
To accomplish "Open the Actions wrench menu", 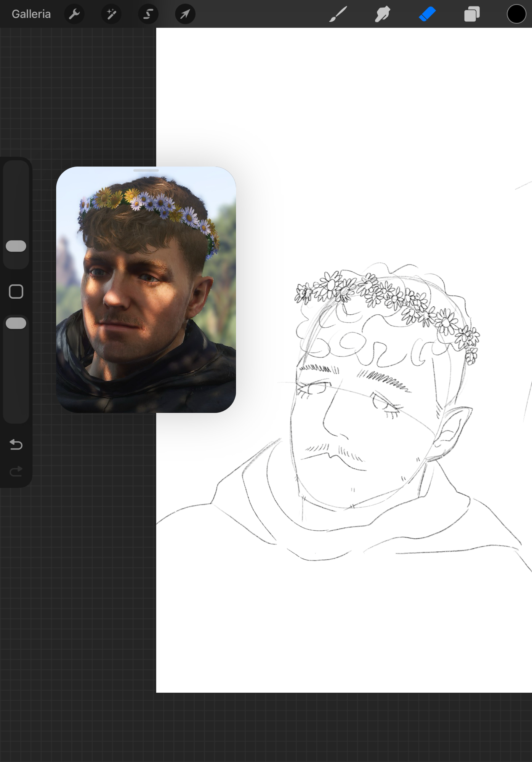I will pyautogui.click(x=74, y=14).
